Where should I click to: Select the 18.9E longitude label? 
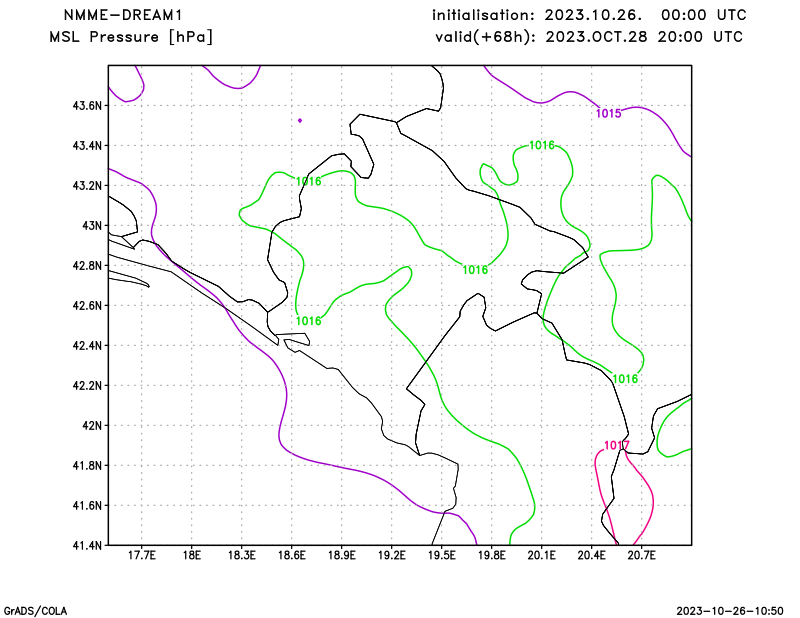342,555
